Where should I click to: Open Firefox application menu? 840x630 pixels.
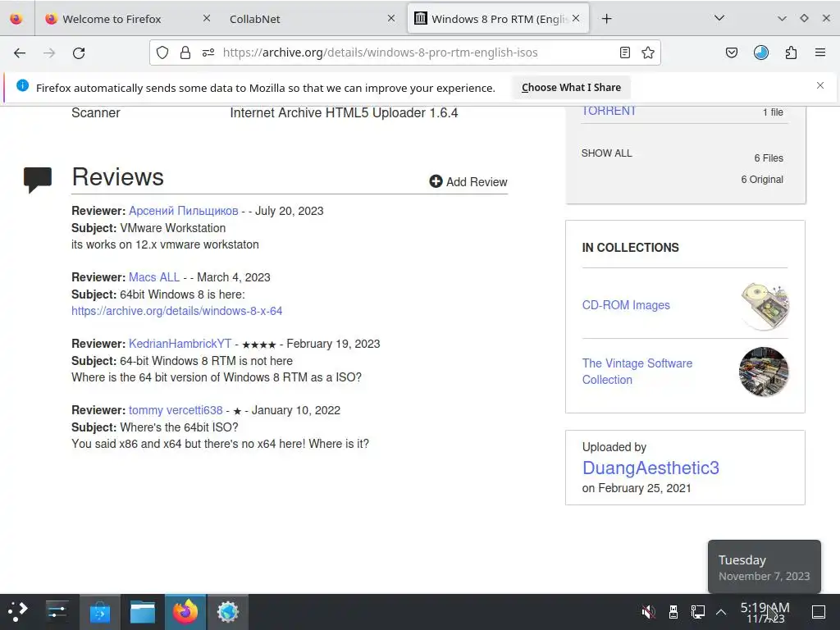pyautogui.click(x=820, y=52)
